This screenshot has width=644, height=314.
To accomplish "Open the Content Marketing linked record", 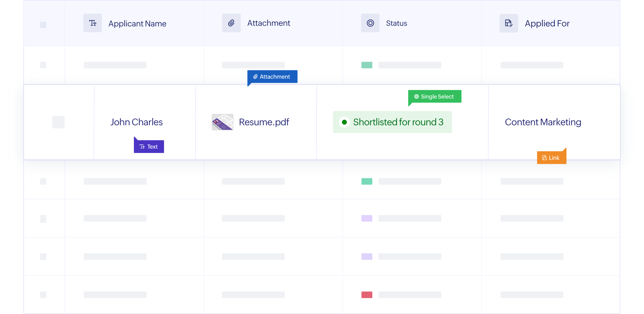I will tap(543, 122).
